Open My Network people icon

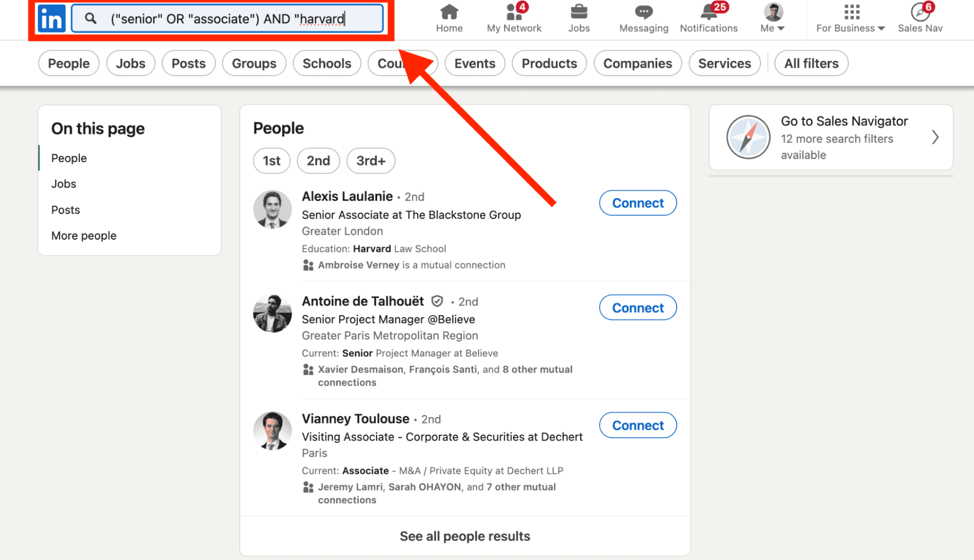click(514, 11)
